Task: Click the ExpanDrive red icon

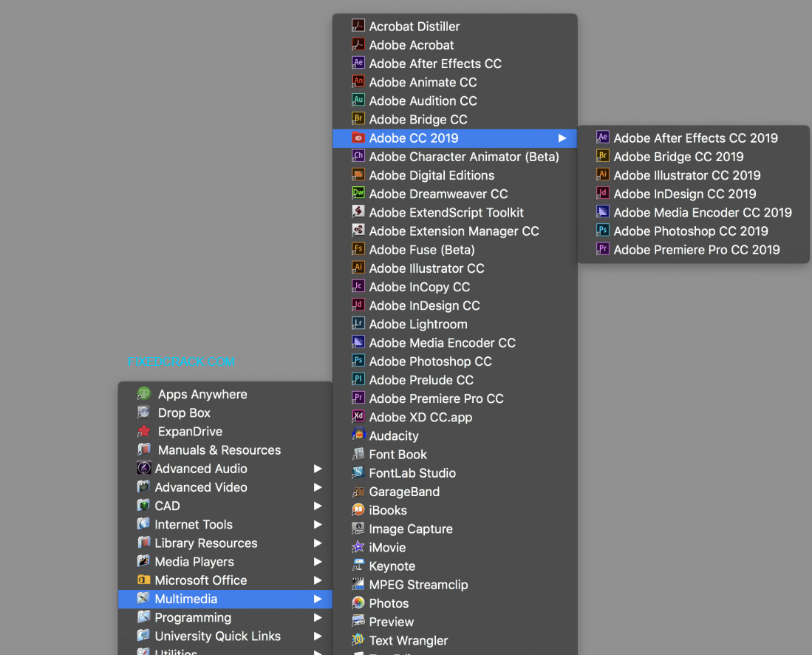Action: pyautogui.click(x=143, y=431)
